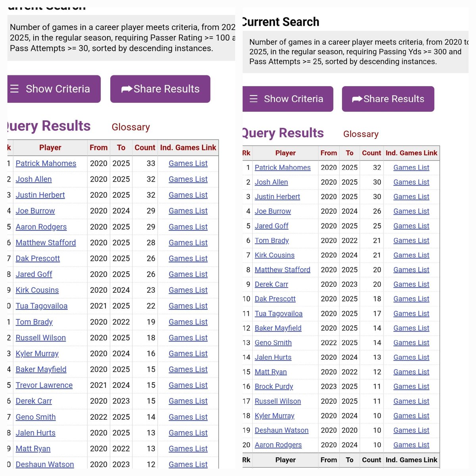Sort left table by From column header
476x476 pixels.
98,148
